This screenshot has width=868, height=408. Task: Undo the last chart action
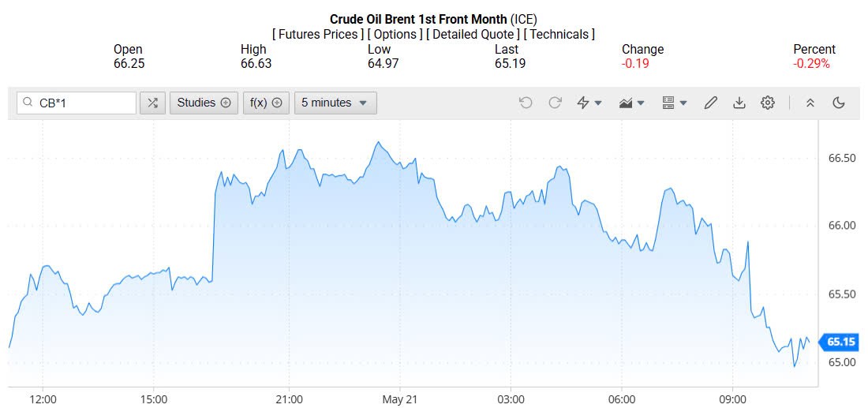click(x=526, y=103)
